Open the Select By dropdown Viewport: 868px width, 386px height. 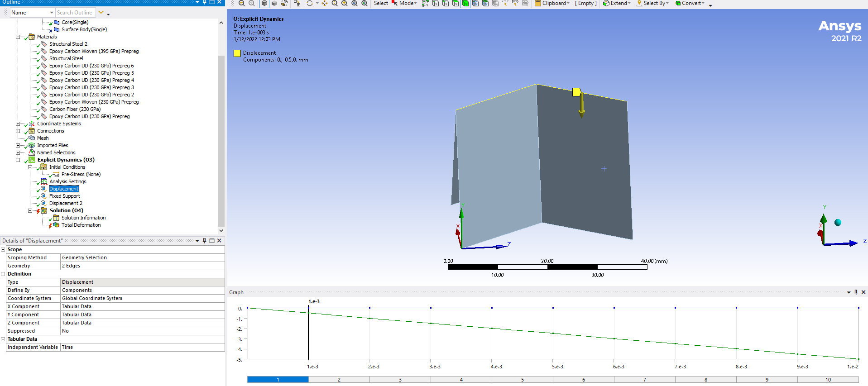(x=652, y=3)
